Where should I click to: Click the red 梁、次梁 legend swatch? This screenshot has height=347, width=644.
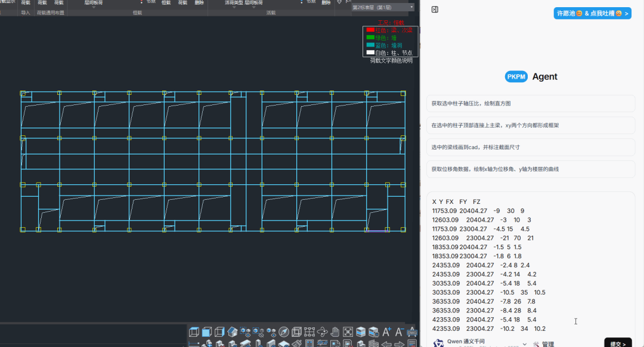370,30
